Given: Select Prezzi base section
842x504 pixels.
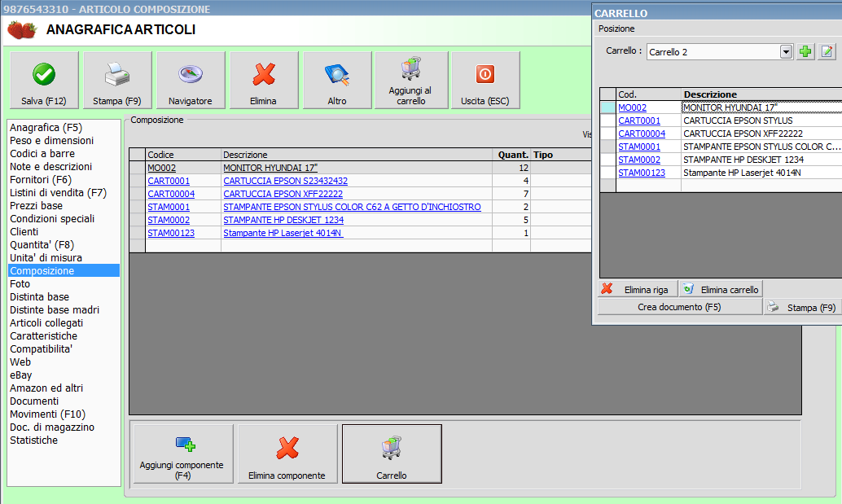Looking at the screenshot, I should pyautogui.click(x=36, y=205).
